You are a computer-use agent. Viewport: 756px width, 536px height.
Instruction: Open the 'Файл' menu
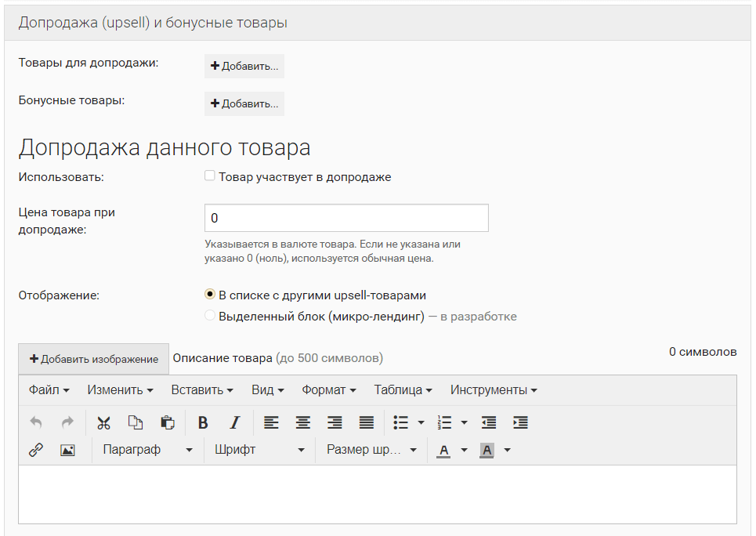coord(49,389)
